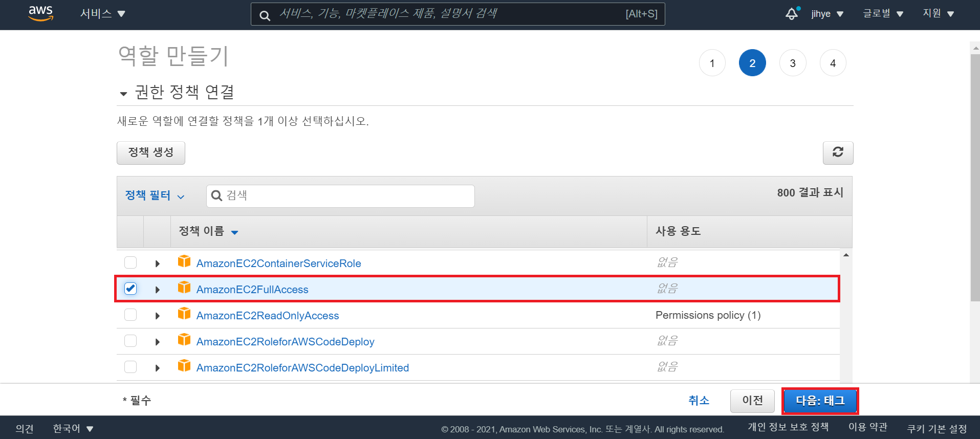Go to wizard step 3
Screen dimensions: 980x439
(x=793, y=63)
